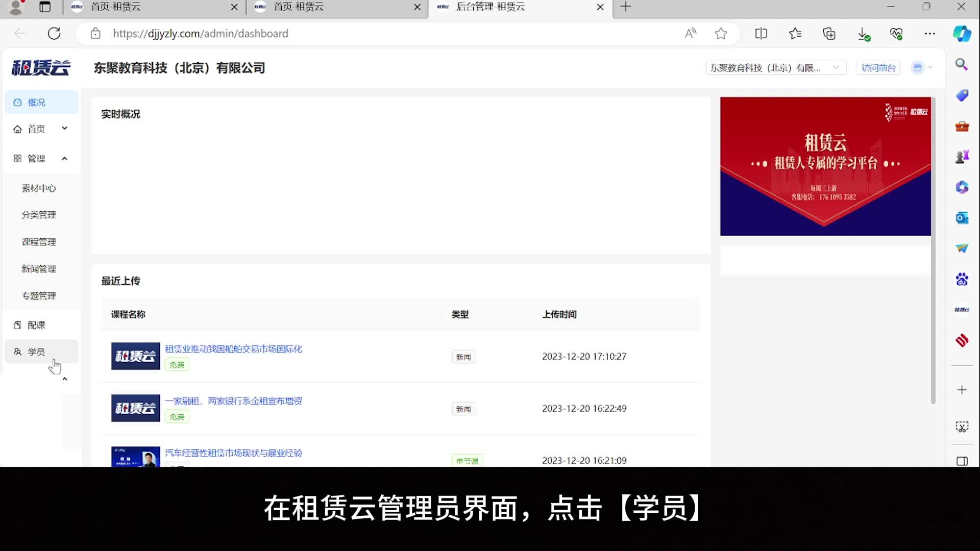
Task: Open course 汽车经营性租赁市场现状与展业经验
Action: pyautogui.click(x=233, y=453)
